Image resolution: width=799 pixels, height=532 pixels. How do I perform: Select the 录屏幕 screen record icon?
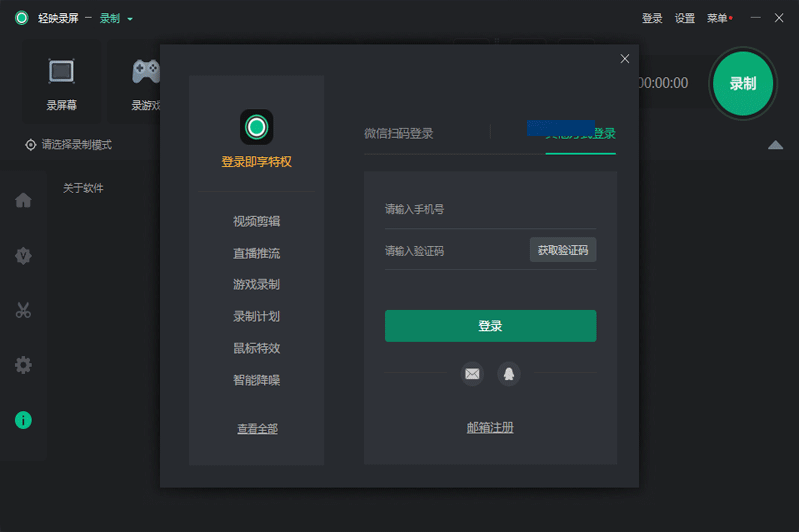tap(61, 72)
